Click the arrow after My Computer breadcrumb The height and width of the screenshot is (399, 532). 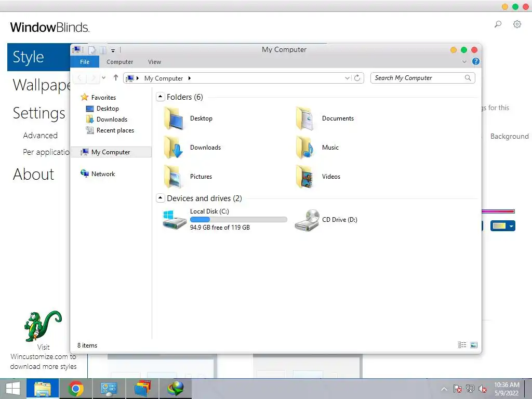189,78
